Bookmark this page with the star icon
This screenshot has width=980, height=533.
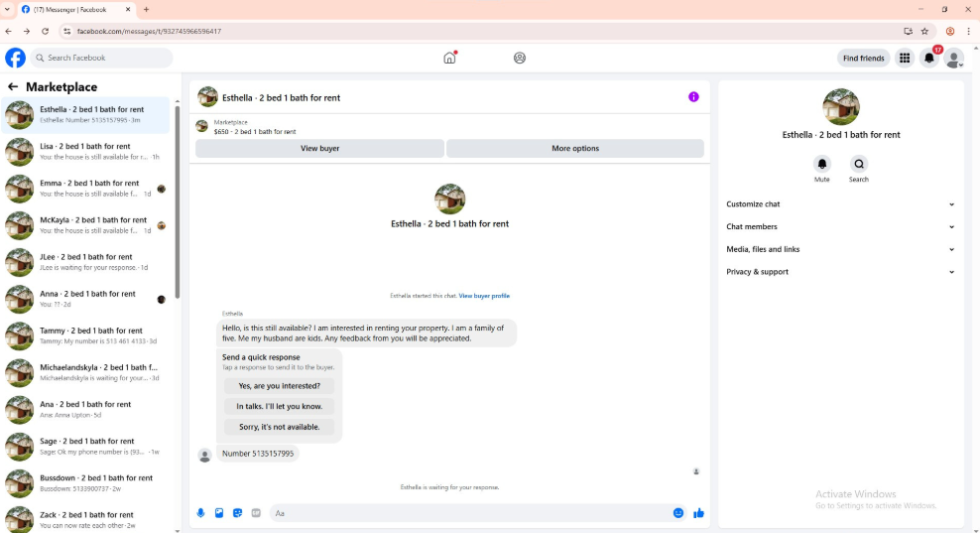point(924,31)
